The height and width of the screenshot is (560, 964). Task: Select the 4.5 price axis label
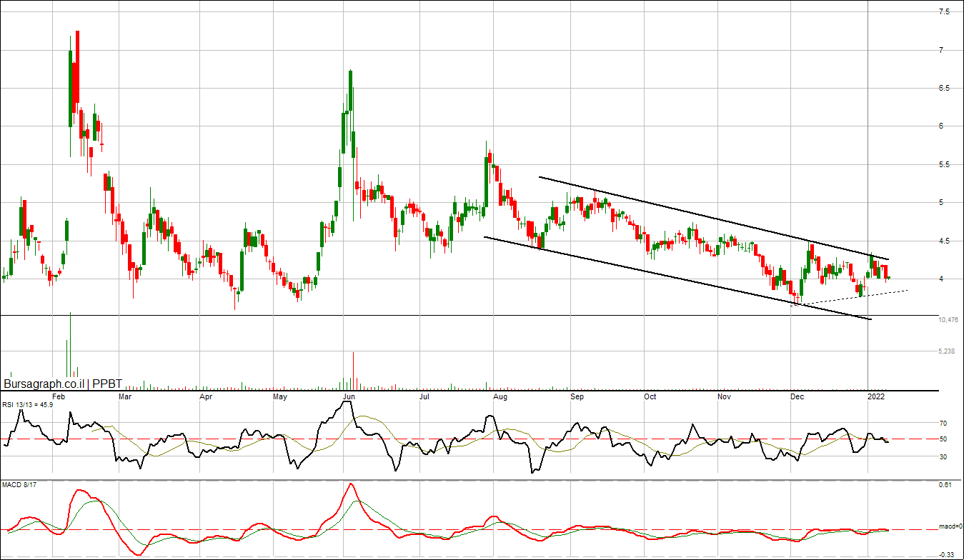[x=945, y=241]
